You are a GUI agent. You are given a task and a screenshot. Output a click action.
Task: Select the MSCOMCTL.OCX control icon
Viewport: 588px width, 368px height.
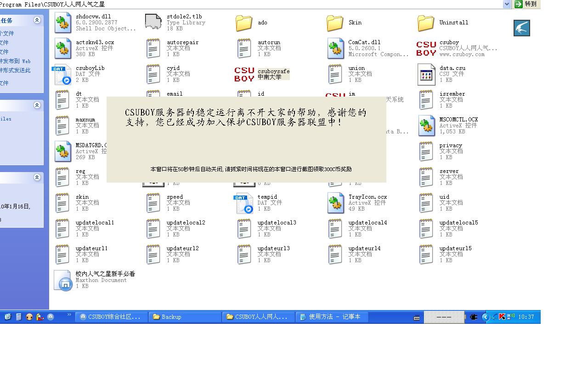(427, 126)
